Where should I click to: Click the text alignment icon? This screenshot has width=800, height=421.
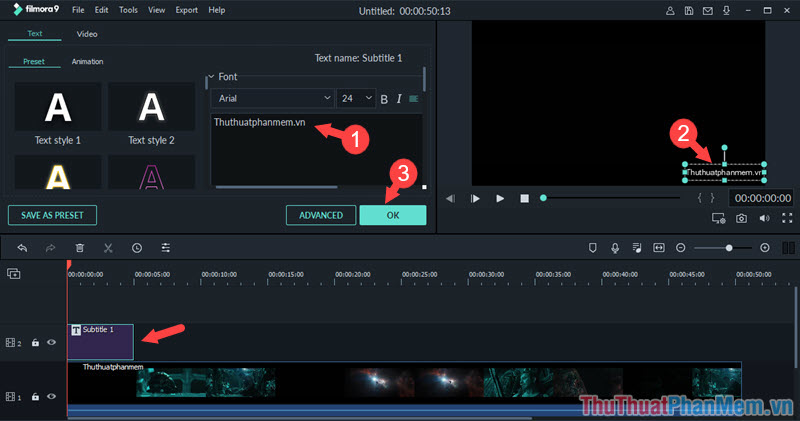pyautogui.click(x=414, y=98)
